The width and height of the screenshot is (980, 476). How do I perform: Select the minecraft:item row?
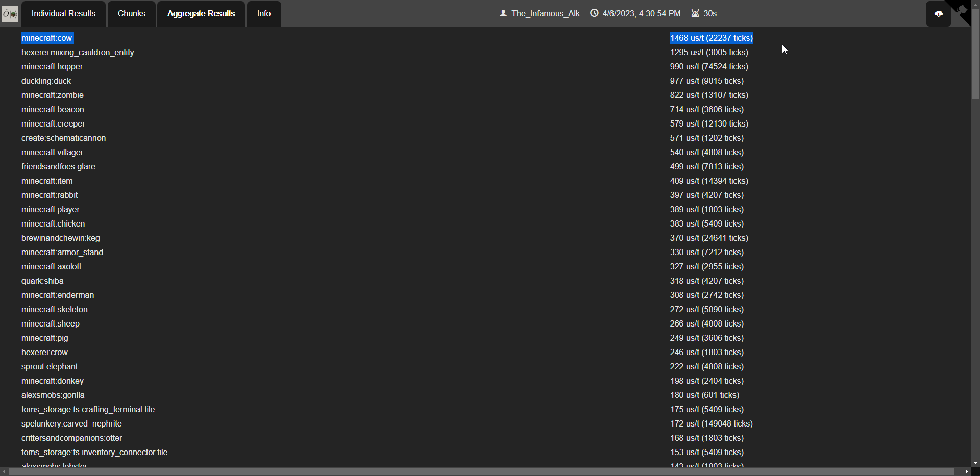pyautogui.click(x=47, y=181)
